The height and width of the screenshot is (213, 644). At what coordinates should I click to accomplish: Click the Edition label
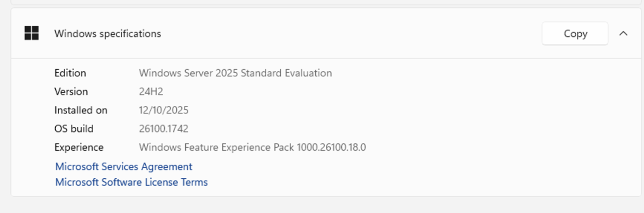[70, 73]
